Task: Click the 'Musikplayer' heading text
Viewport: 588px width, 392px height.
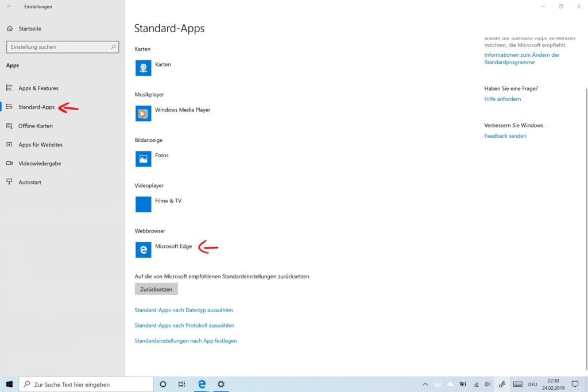Action: click(149, 95)
